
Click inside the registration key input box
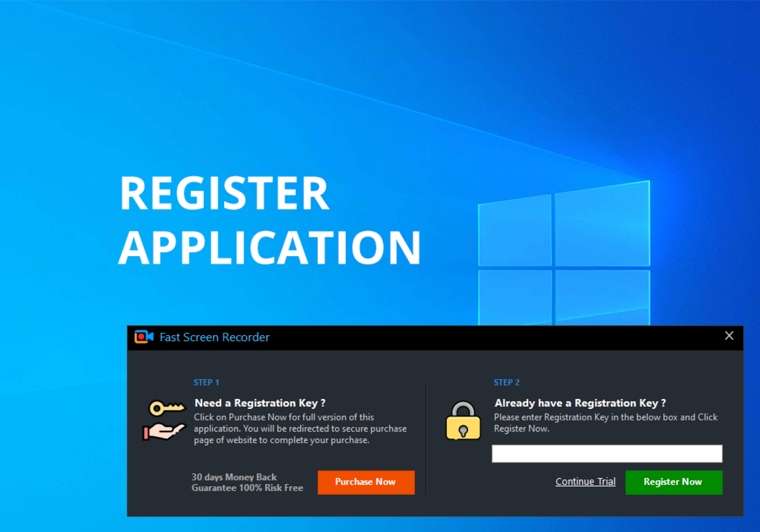point(606,454)
